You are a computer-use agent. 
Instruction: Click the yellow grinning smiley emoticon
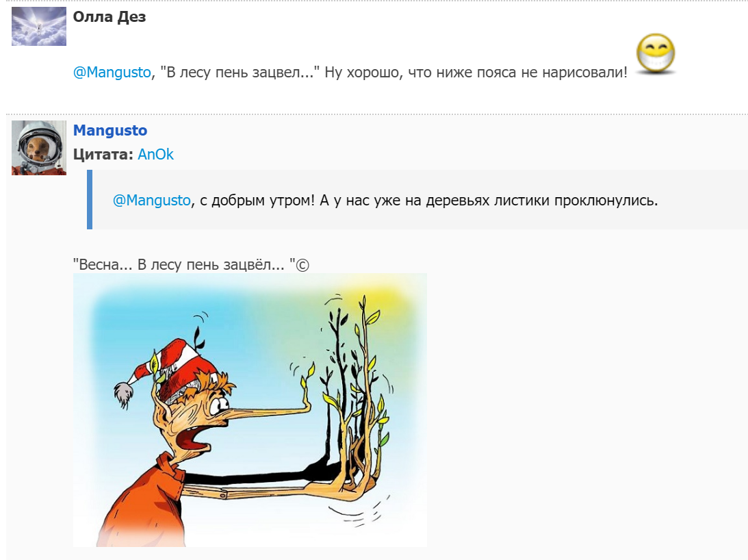(656, 54)
